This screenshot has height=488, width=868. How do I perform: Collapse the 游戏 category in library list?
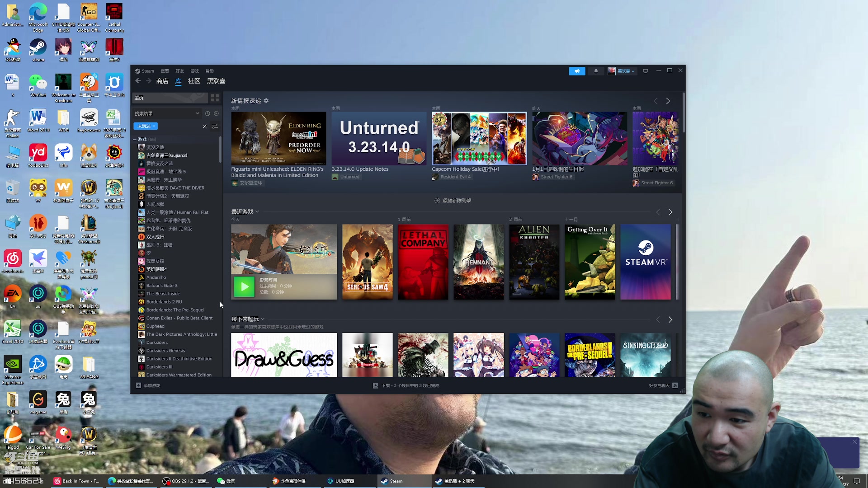click(x=135, y=139)
